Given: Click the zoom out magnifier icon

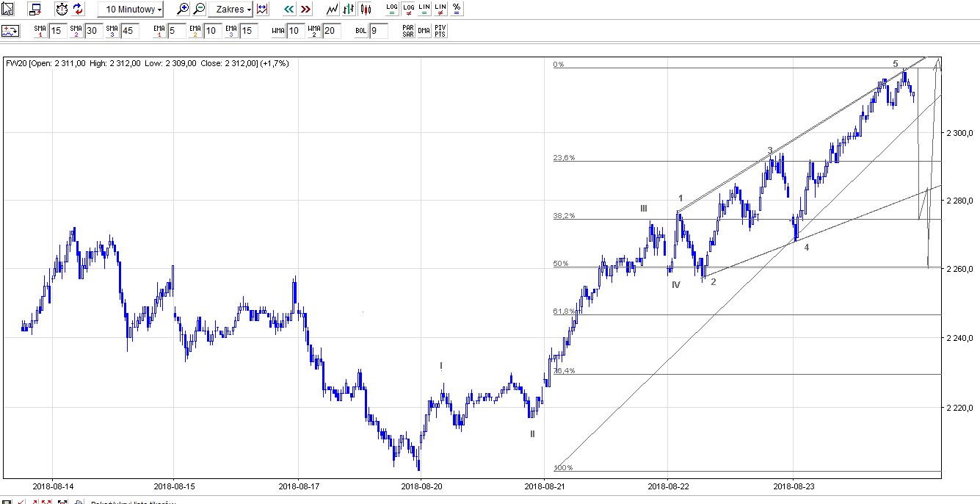Looking at the screenshot, I should (199, 10).
